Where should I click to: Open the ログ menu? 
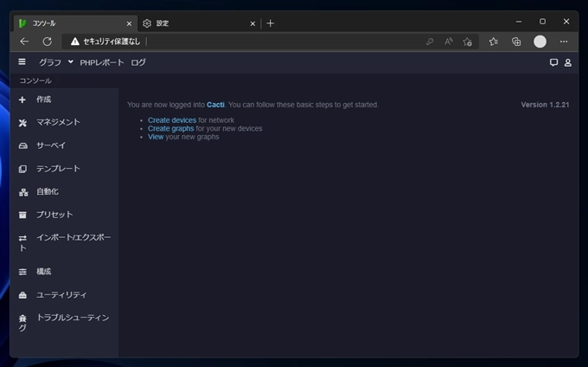(x=138, y=62)
